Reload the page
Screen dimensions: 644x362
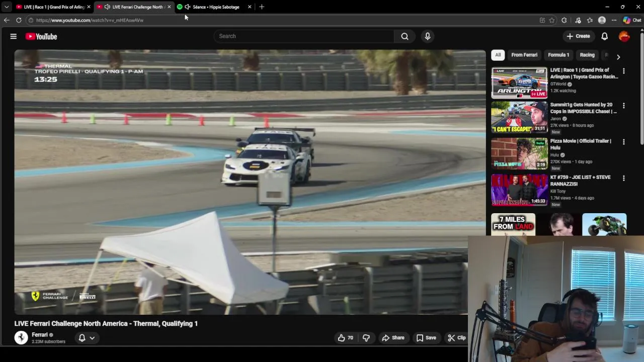point(19,20)
